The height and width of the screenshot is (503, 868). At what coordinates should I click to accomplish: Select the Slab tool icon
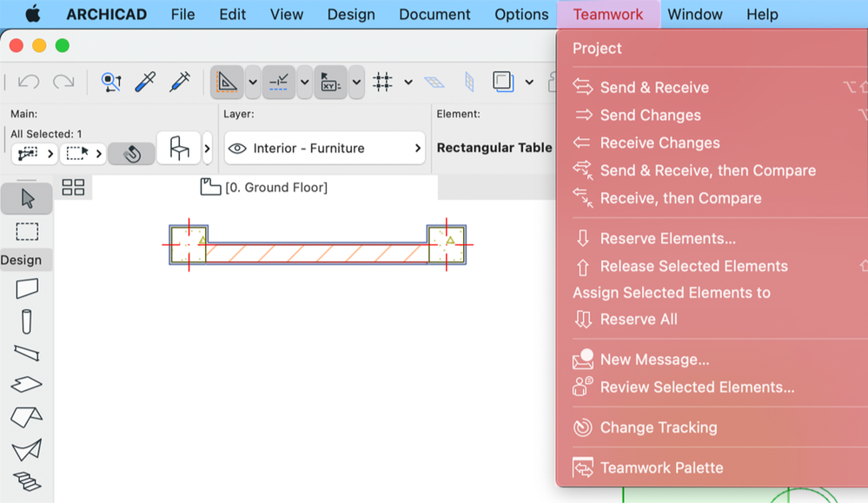click(x=27, y=384)
